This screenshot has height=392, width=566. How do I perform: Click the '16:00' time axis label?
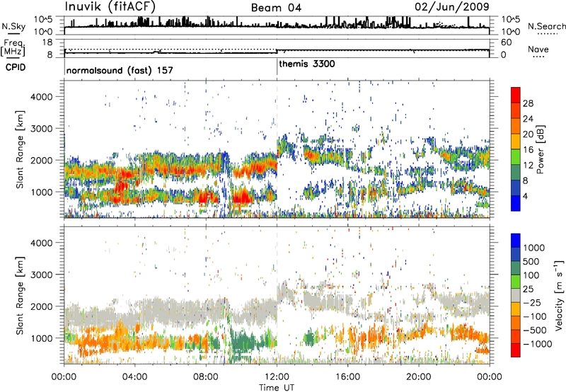click(x=347, y=377)
